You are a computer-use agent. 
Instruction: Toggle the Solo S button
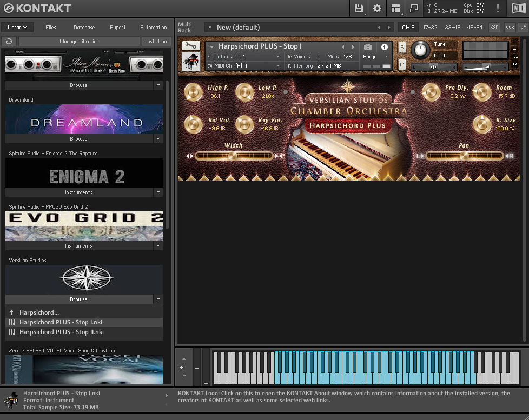click(402, 48)
